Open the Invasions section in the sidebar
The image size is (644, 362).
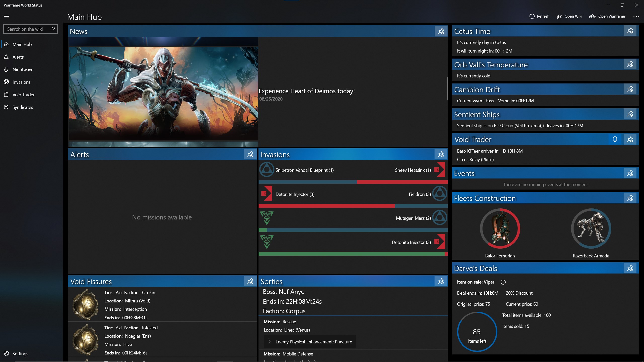point(22,82)
